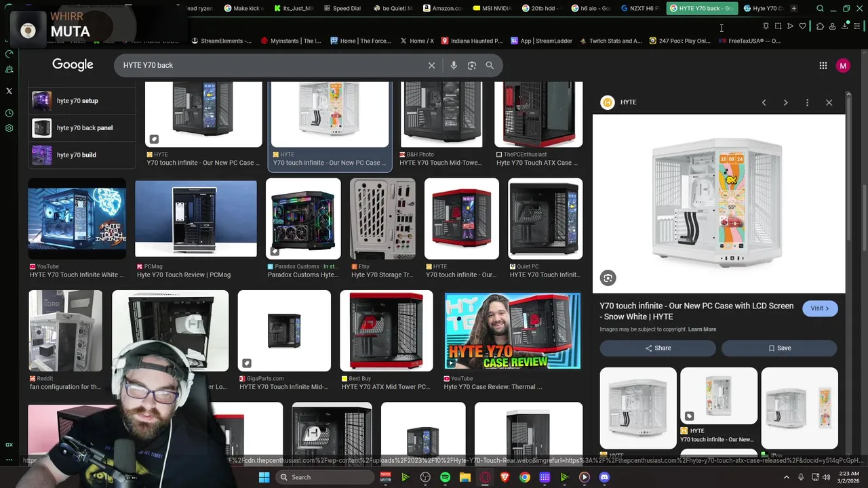Screen dimensions: 868x488
Task: Open the Quiet PC black case thumbnail
Action: coord(545,218)
